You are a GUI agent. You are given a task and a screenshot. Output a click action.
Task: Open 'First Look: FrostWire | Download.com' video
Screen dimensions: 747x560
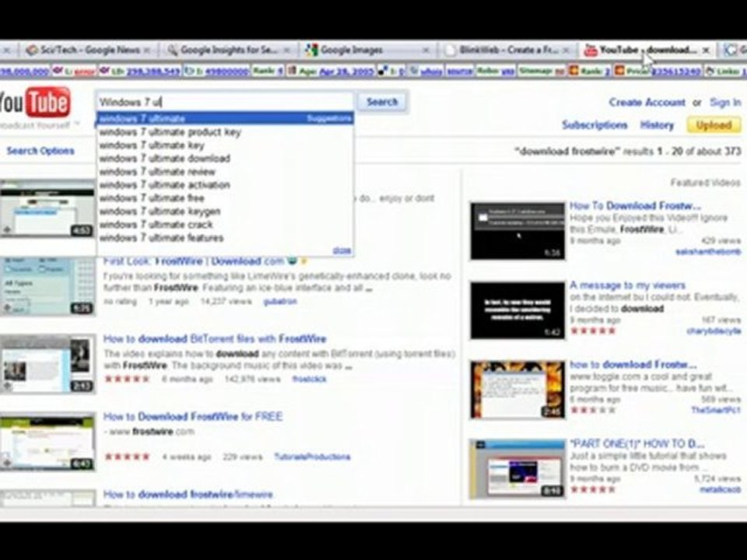tap(195, 261)
